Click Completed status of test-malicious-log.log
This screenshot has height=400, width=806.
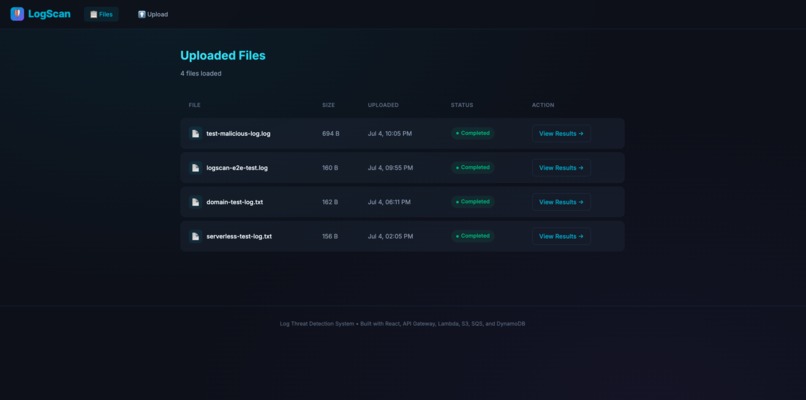tap(473, 133)
